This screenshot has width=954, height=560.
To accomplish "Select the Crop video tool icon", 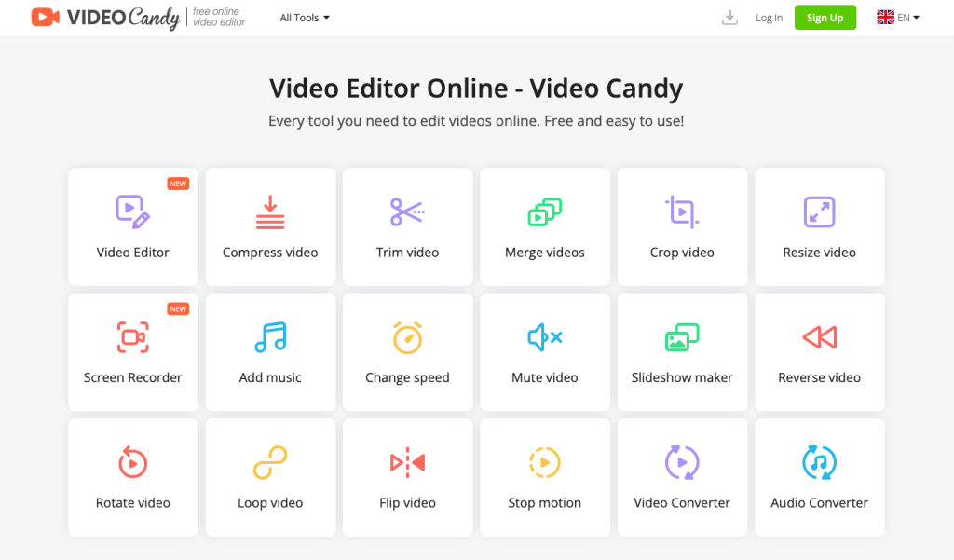I will (682, 212).
